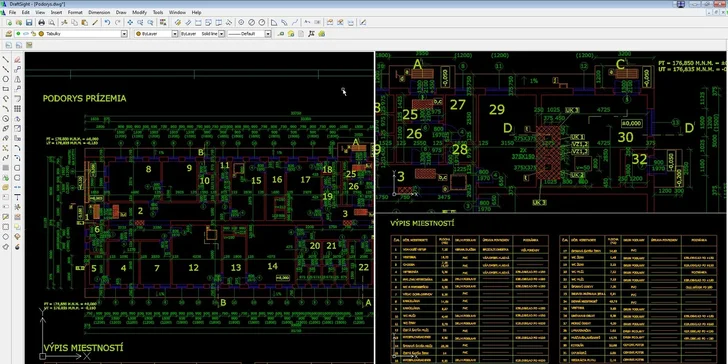Select room number 32 in the right viewport
This screenshot has width=728, height=364.
coord(639,159)
